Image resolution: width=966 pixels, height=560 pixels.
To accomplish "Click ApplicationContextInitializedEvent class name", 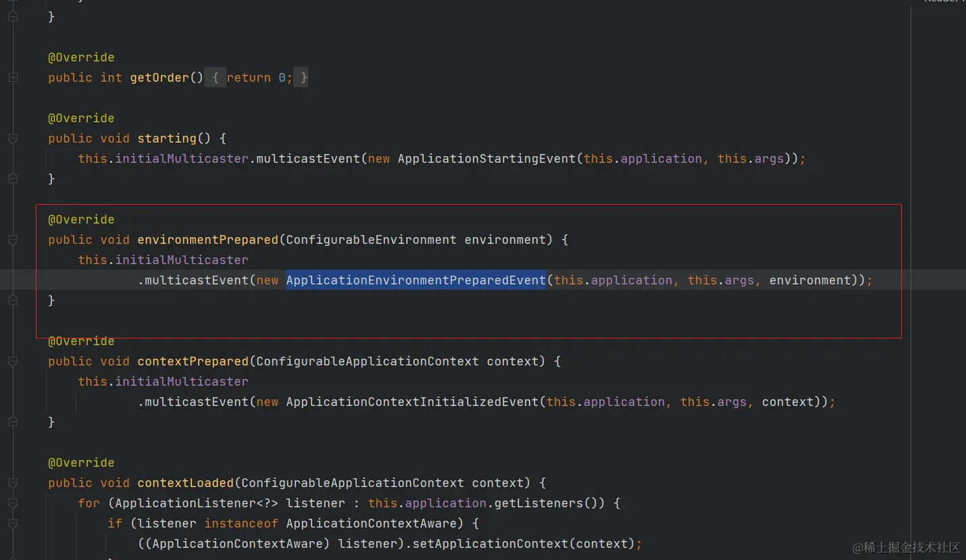I will (x=412, y=402).
